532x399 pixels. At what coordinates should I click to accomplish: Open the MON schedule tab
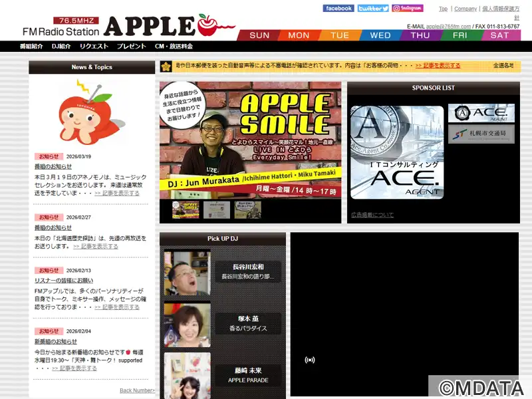(299, 35)
